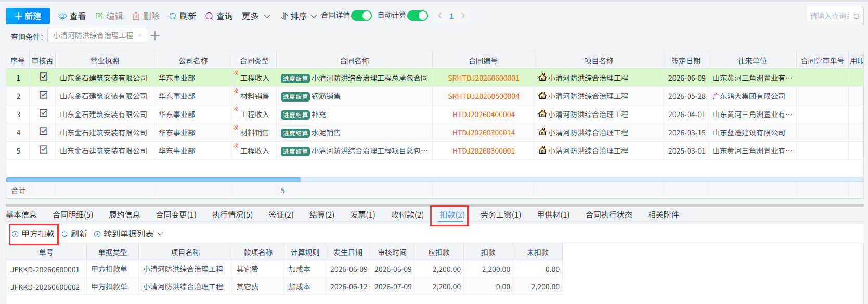Toggle 审核否 checkbox in row 3
Screen dimensions: 868x304
(x=44, y=113)
